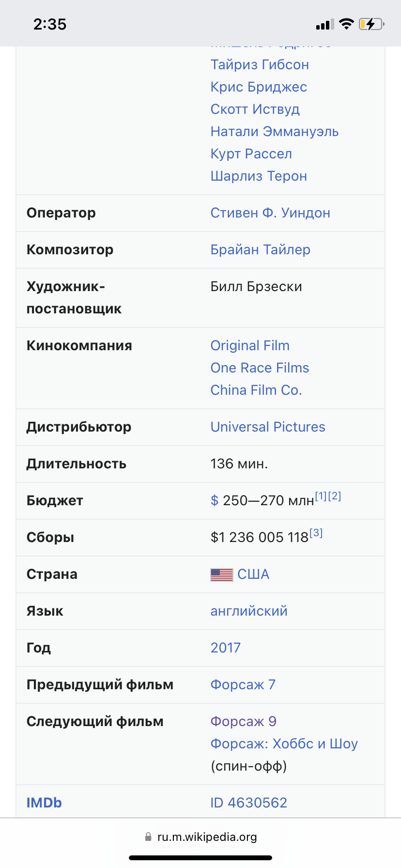Image resolution: width=401 pixels, height=868 pixels.
Task: Click the dollar sign link in the budget row
Action: [215, 500]
